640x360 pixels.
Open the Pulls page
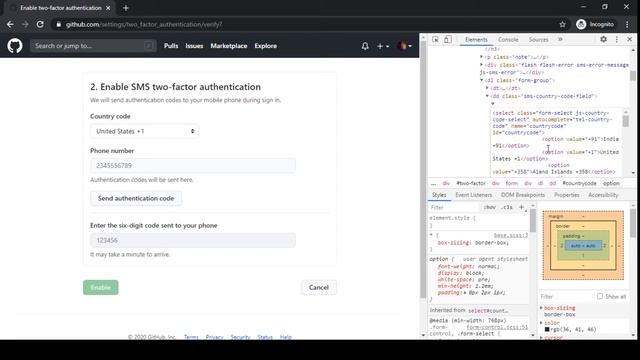(171, 46)
